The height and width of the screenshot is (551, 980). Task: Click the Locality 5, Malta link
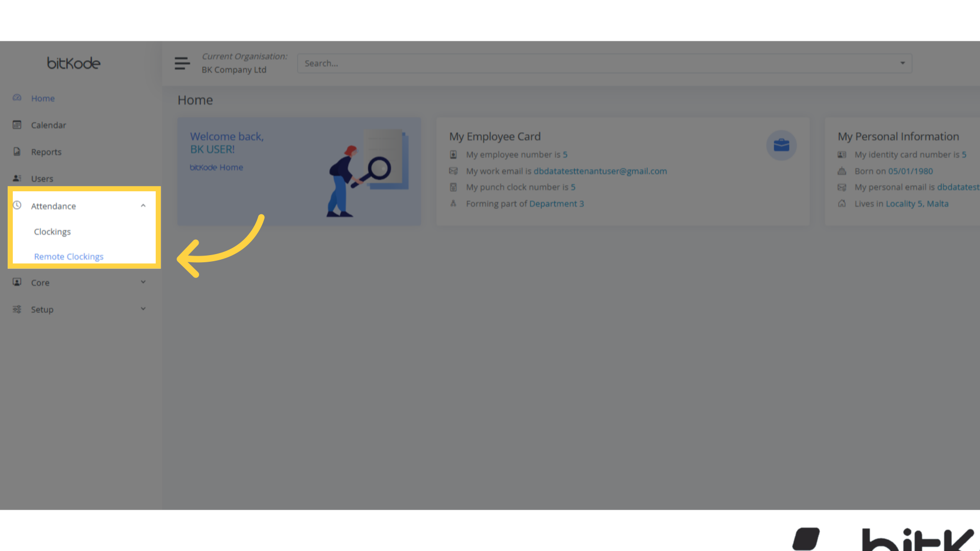917,204
